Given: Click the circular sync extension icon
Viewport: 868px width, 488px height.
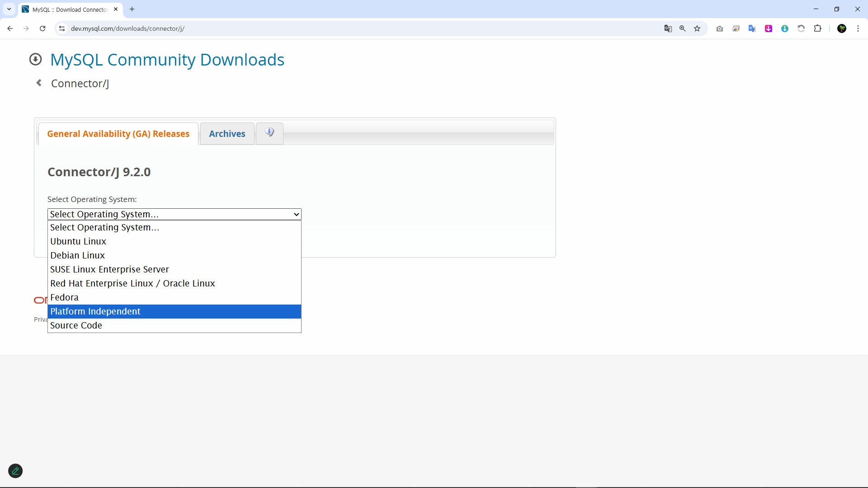Looking at the screenshot, I should click(x=801, y=28).
